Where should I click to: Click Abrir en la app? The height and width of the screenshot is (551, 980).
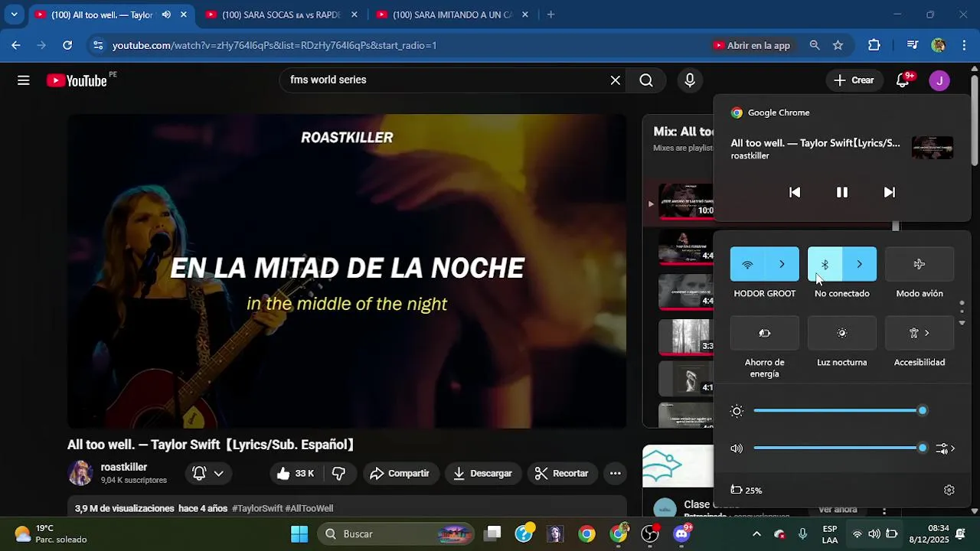click(x=751, y=46)
